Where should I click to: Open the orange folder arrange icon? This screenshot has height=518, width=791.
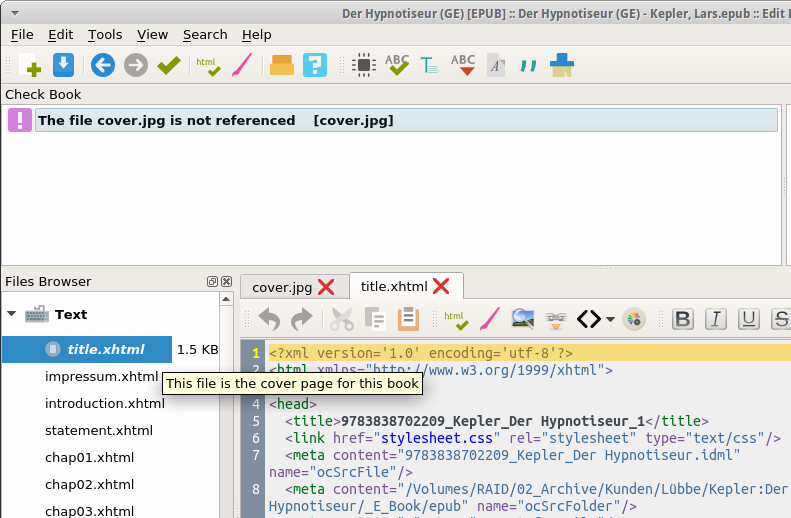[x=282, y=66]
